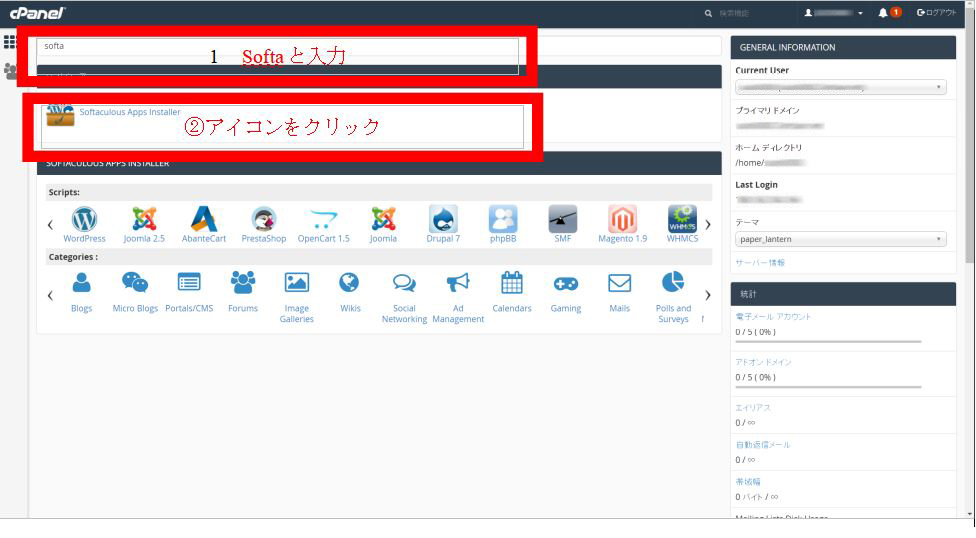Viewport: 976px width, 538px height.
Task: Open the エイリアス link
Action: (753, 408)
